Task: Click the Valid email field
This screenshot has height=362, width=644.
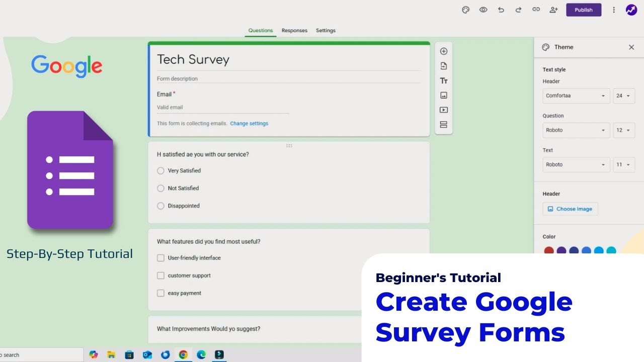Action: pos(223,108)
